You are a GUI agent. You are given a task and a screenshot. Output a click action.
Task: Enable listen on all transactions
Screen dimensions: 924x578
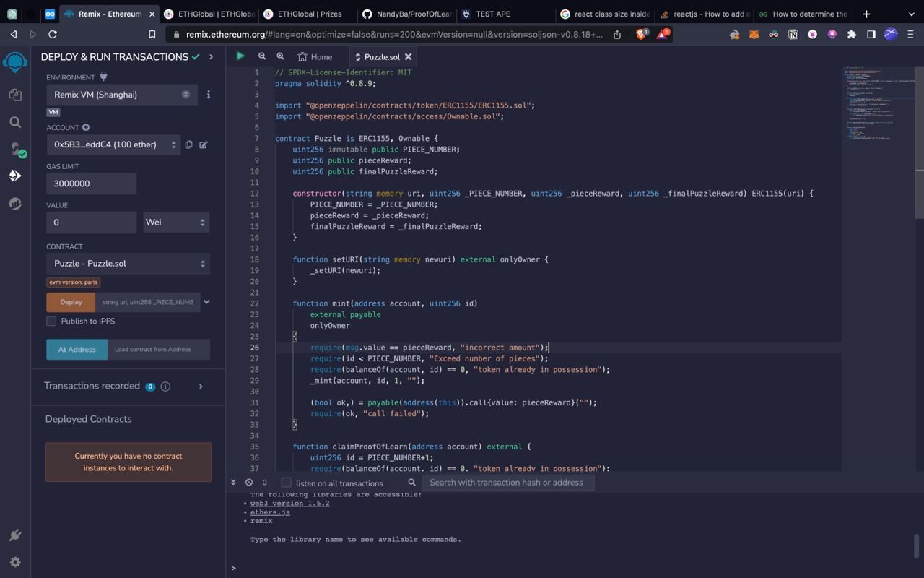[x=286, y=483]
